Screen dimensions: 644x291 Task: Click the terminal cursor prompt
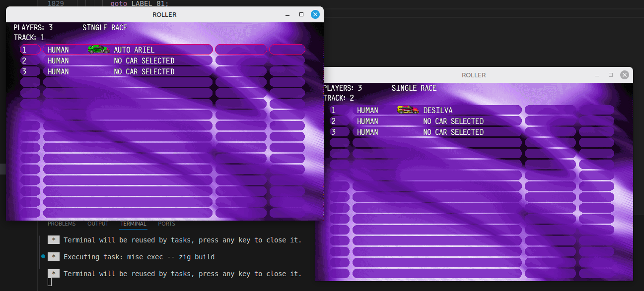click(50, 282)
